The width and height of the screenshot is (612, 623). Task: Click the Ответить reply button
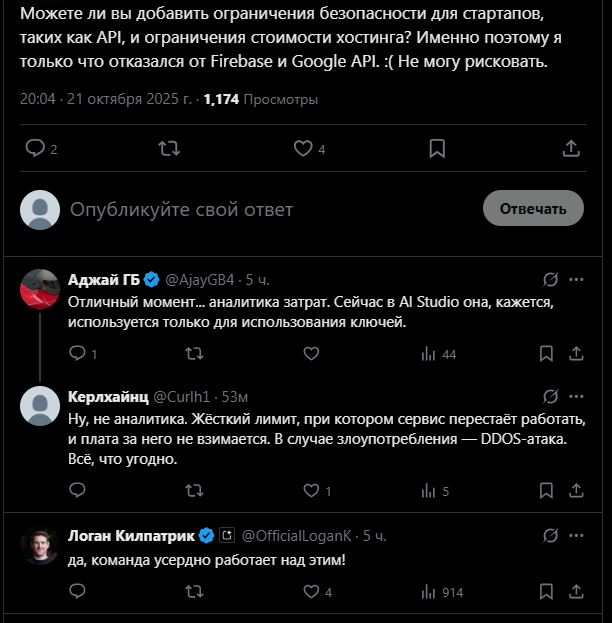click(x=533, y=208)
